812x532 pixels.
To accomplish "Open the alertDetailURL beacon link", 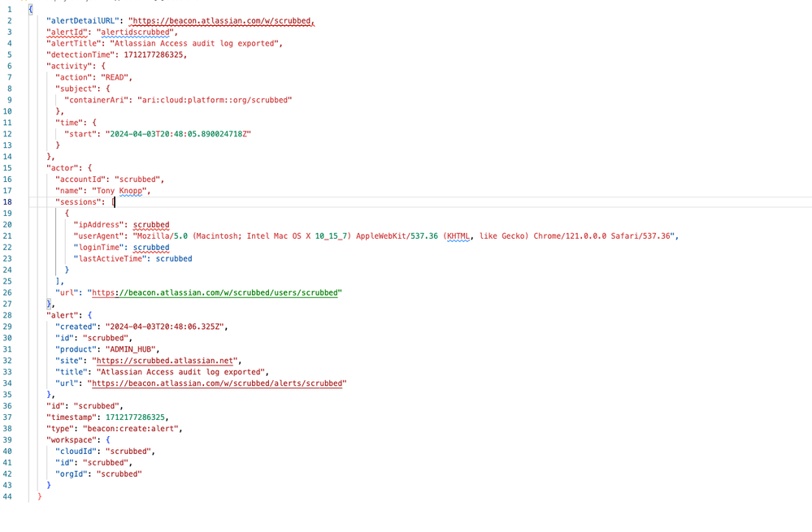I will 221,20.
